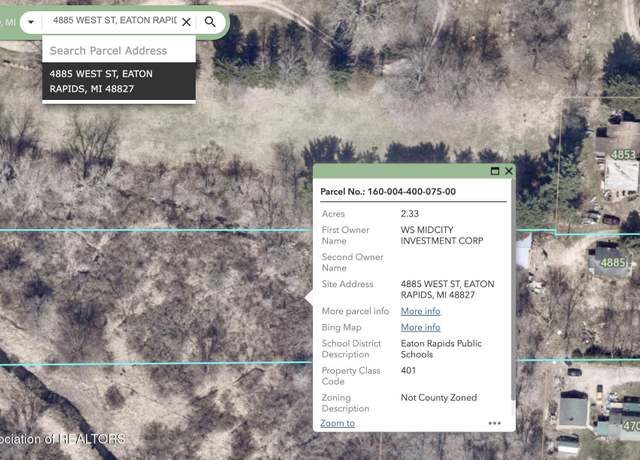
Task: Click the magnifier search icon
Action: [x=210, y=22]
